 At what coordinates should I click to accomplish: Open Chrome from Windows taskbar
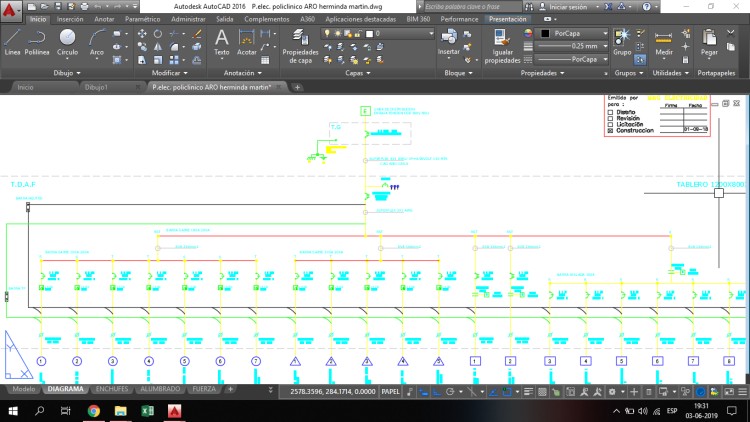click(x=94, y=411)
